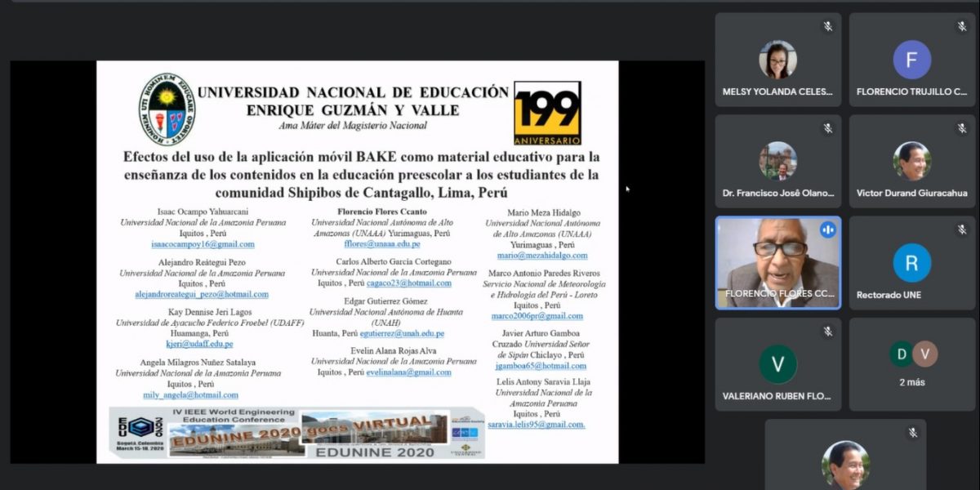Image resolution: width=980 pixels, height=490 pixels.
Task: Click the blue R avatar of Rectorado UNE
Action: coord(911,263)
